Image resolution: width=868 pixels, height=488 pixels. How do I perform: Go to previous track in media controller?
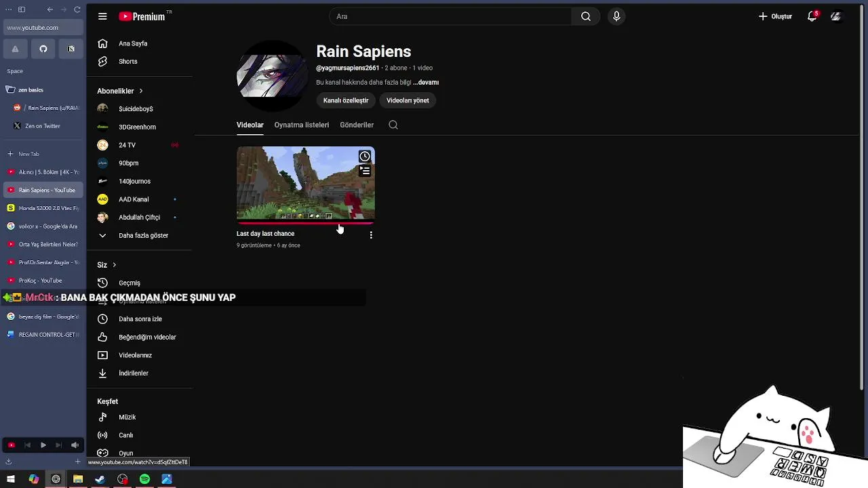[27, 445]
